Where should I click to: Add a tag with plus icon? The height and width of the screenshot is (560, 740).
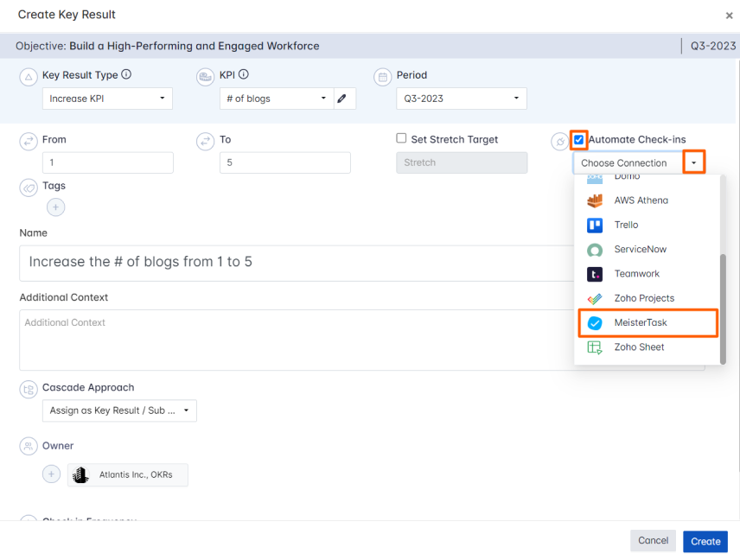coord(55,207)
